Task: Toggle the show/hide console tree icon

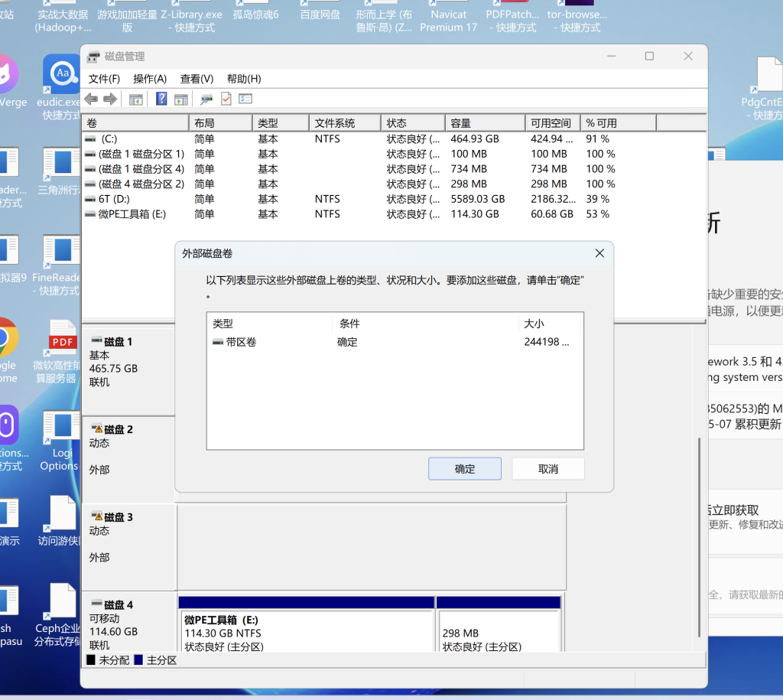Action: tap(136, 99)
